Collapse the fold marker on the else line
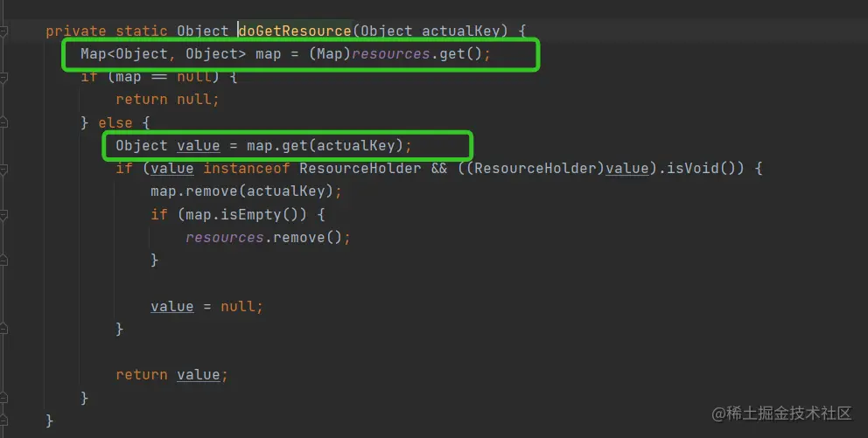The width and height of the screenshot is (868, 438). click(3, 122)
